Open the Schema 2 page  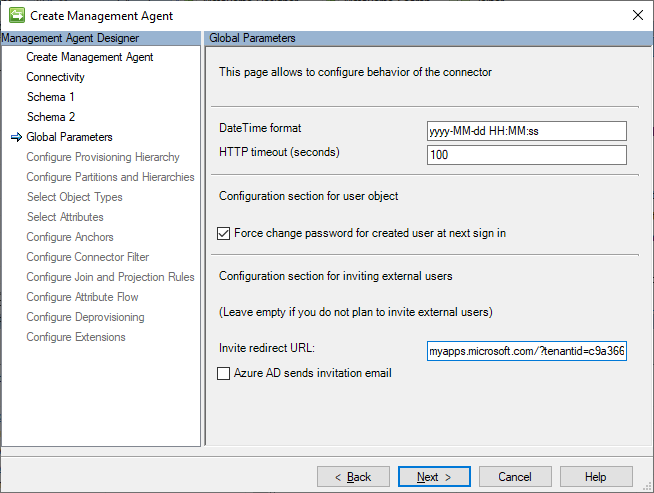coord(50,117)
